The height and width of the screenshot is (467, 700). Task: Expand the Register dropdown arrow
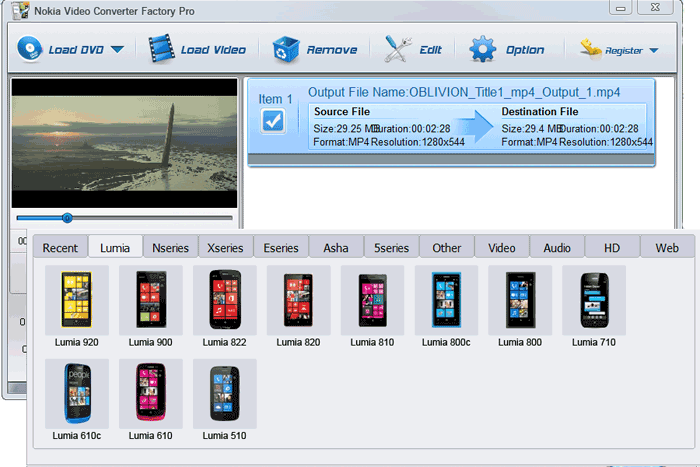click(654, 50)
